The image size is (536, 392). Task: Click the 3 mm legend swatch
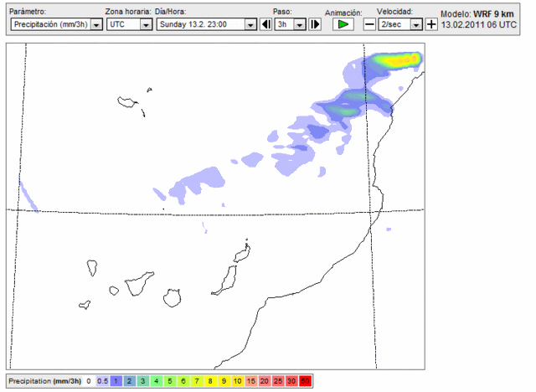point(143,381)
